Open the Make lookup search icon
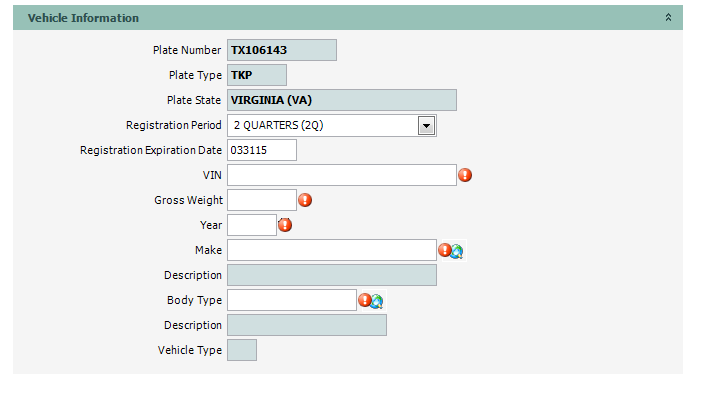 457,251
